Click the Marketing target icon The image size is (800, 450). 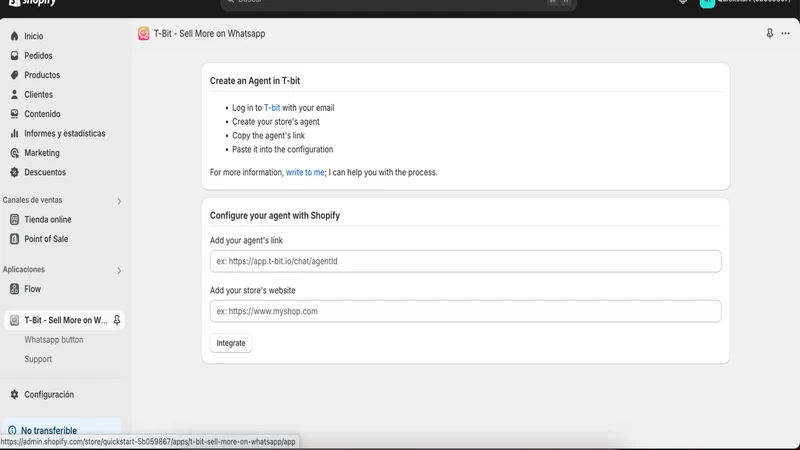point(14,153)
